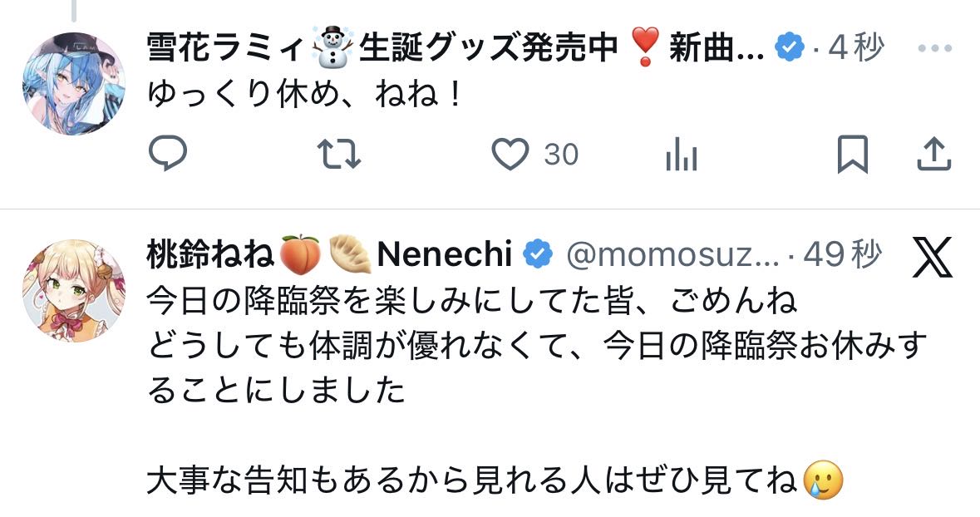
Task: Open more options on 雪花ラミィ's tweet
Action: [934, 49]
